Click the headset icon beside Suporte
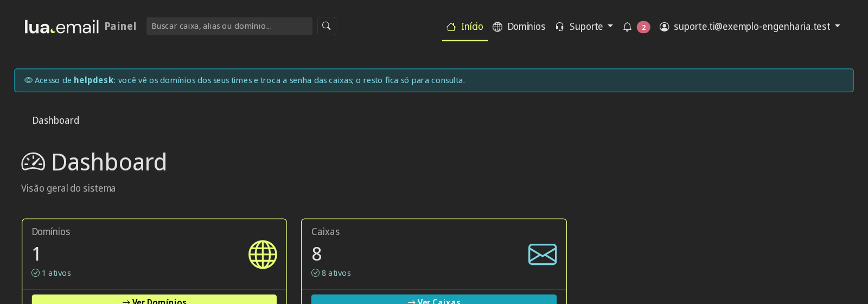This screenshot has width=868, height=304. pos(560,27)
